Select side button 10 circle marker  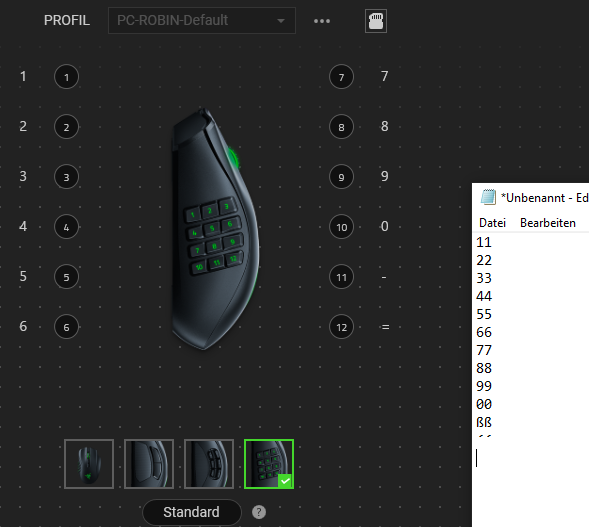(x=341, y=227)
